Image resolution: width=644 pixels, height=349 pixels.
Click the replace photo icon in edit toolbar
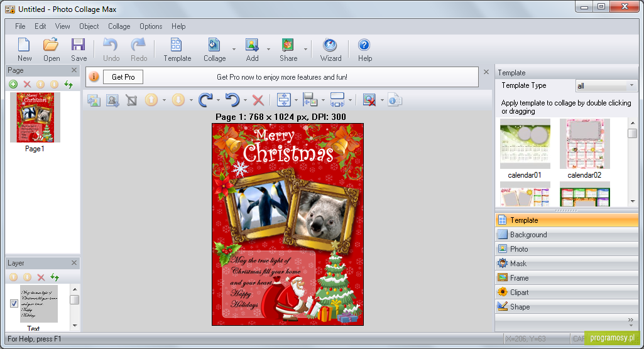click(94, 100)
